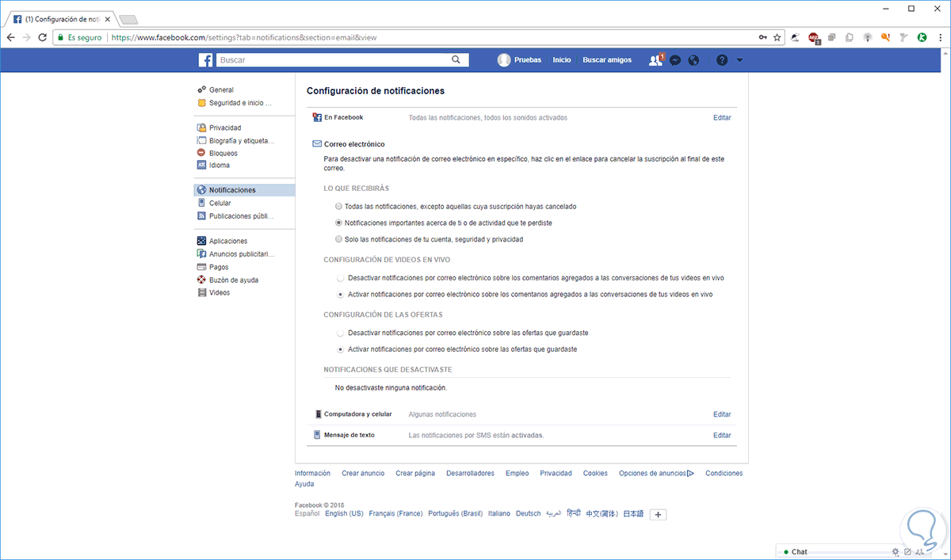The width and height of the screenshot is (951, 560).
Task: Open Videos settings in sidebar
Action: 220,292
